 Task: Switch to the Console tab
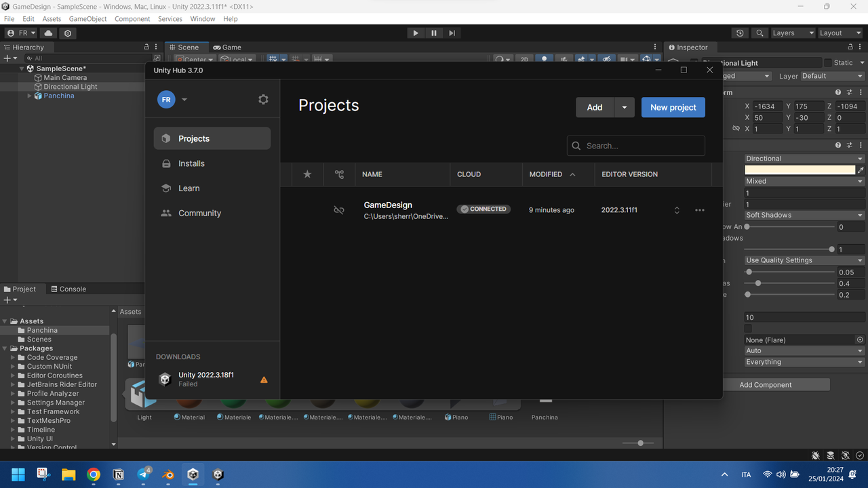point(68,289)
